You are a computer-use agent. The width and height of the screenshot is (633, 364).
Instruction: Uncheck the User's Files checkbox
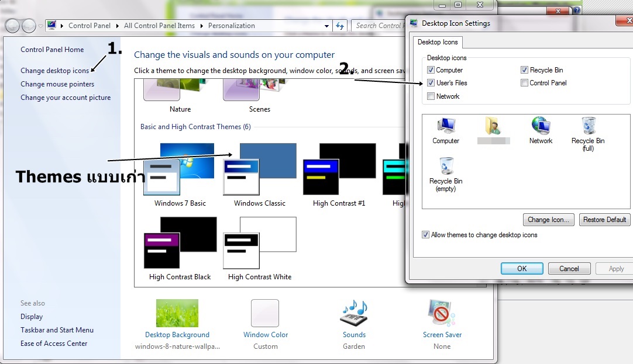pos(431,83)
